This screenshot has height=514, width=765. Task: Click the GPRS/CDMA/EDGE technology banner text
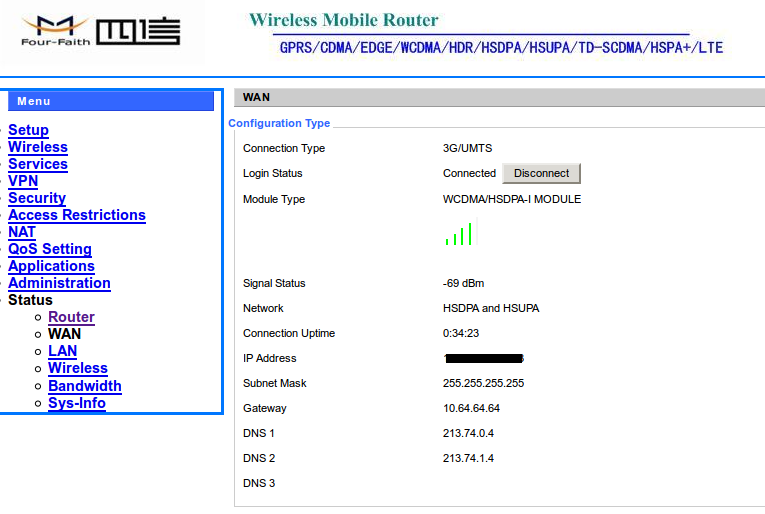click(501, 48)
